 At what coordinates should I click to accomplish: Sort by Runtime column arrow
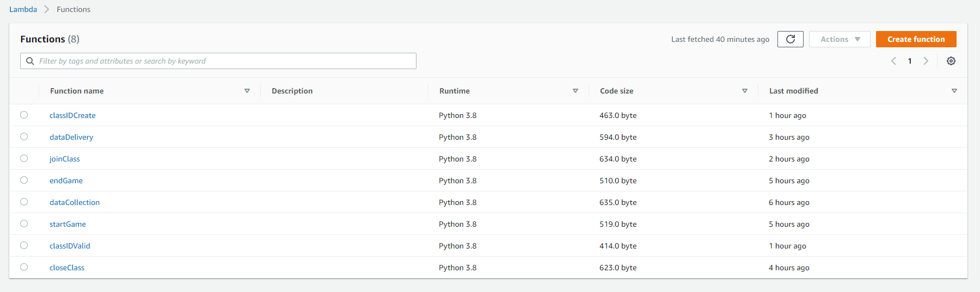(x=575, y=91)
